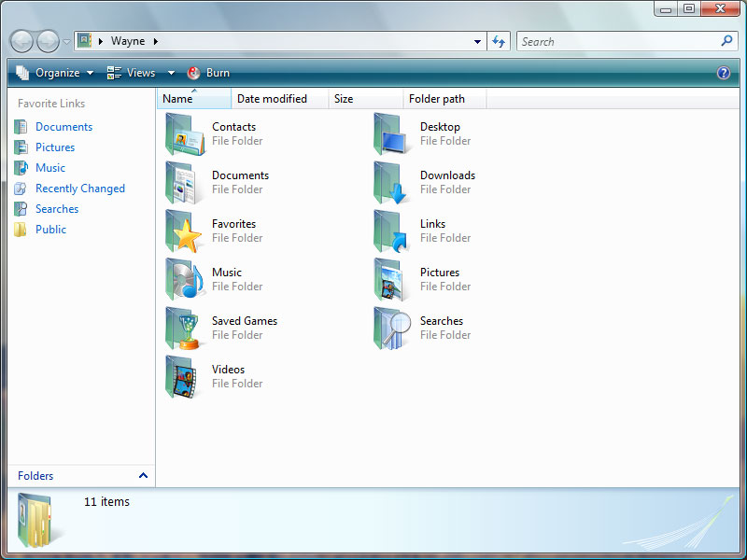The width and height of the screenshot is (747, 560).
Task: Close the Explorer window
Action: [720, 8]
